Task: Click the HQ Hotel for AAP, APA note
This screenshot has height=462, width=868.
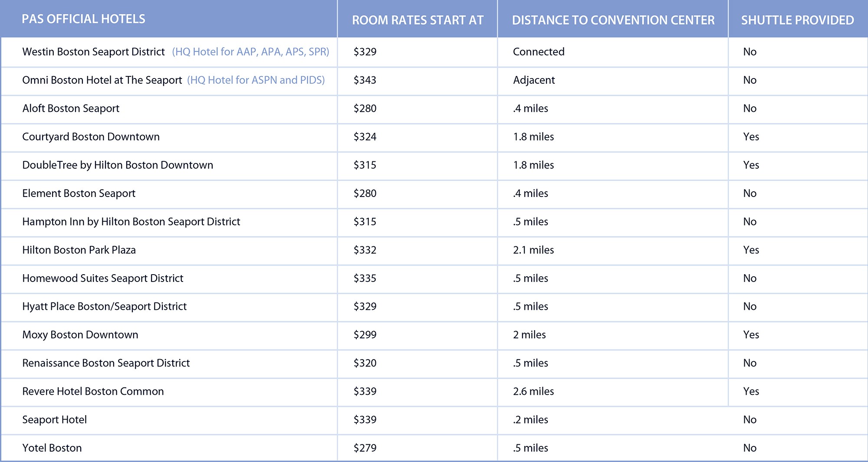Action: tap(250, 52)
